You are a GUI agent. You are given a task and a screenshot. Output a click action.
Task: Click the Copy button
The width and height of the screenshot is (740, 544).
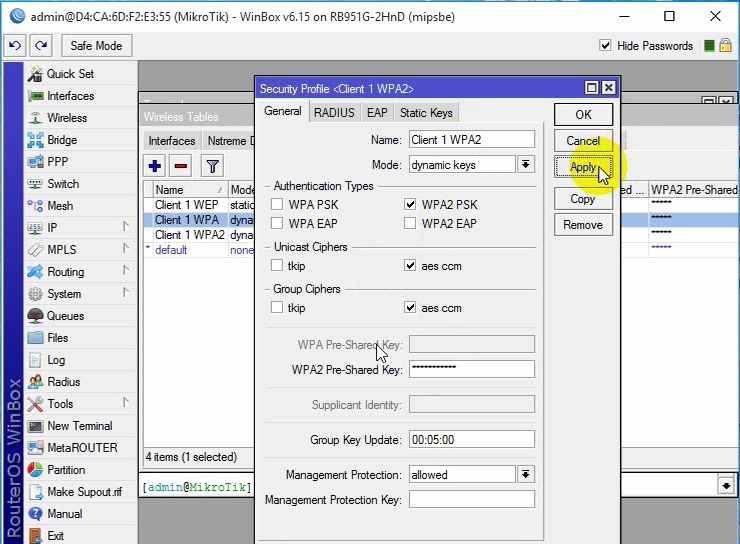click(583, 199)
